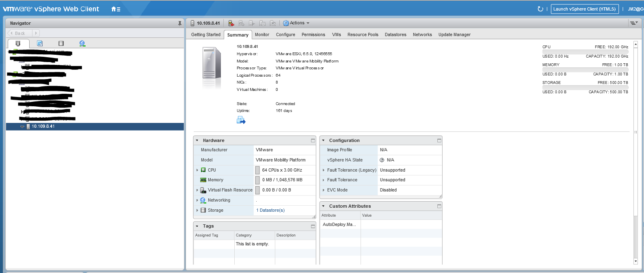Expand the Virtual Flash Resource row
644x273 pixels.
pyautogui.click(x=197, y=190)
